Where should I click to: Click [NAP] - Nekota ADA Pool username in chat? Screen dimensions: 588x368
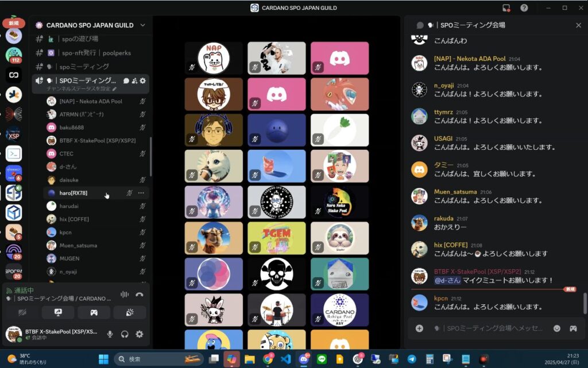point(470,59)
